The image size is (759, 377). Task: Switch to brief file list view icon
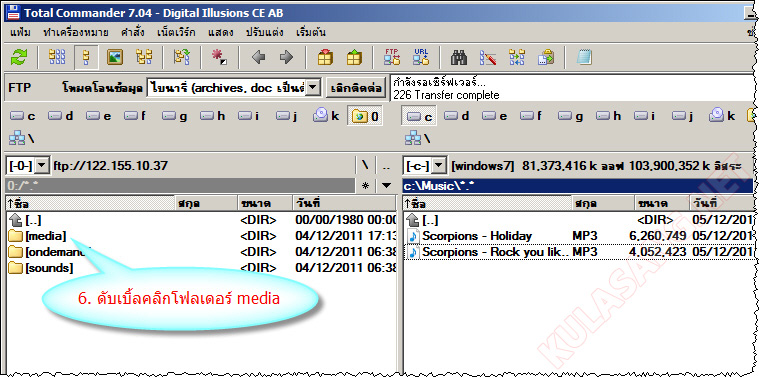[58, 58]
